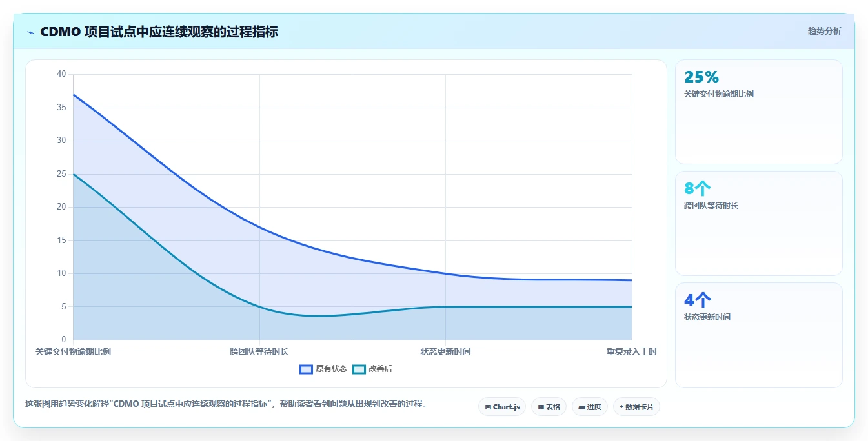Toggle the 原有状态 legend item
This screenshot has height=441, width=868.
click(x=323, y=369)
